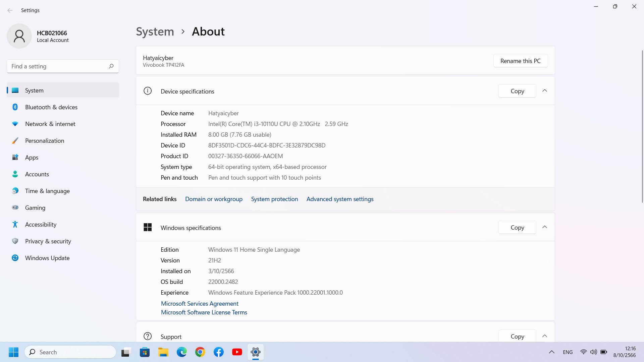Click the battery tray icon
Viewport: 644px width, 362px height.
click(x=604, y=352)
